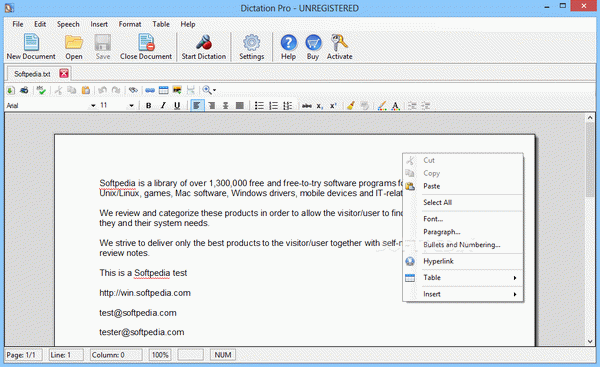Image resolution: width=600 pixels, height=367 pixels.
Task: Open the Arial font name dropdown
Action: 93,106
